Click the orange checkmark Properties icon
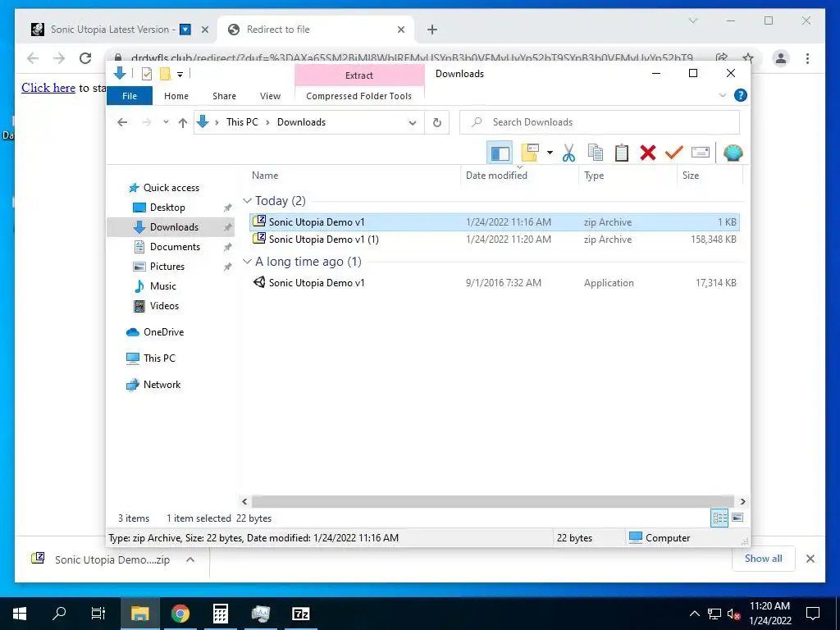This screenshot has width=840, height=630. coord(674,153)
